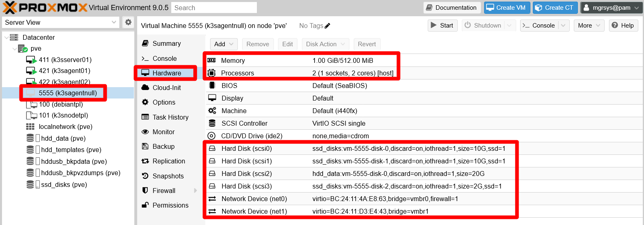Click BIOS row chip icon

(x=212, y=86)
